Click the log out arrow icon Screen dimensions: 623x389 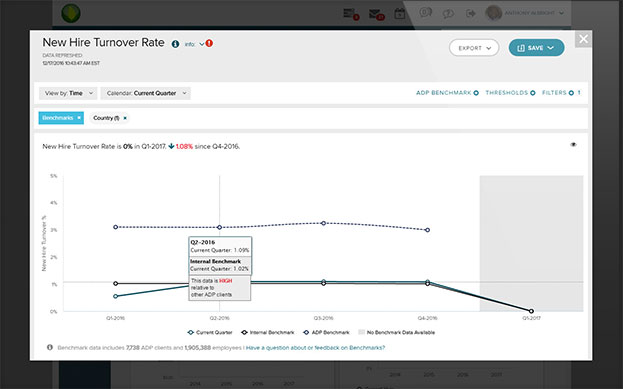[471, 14]
